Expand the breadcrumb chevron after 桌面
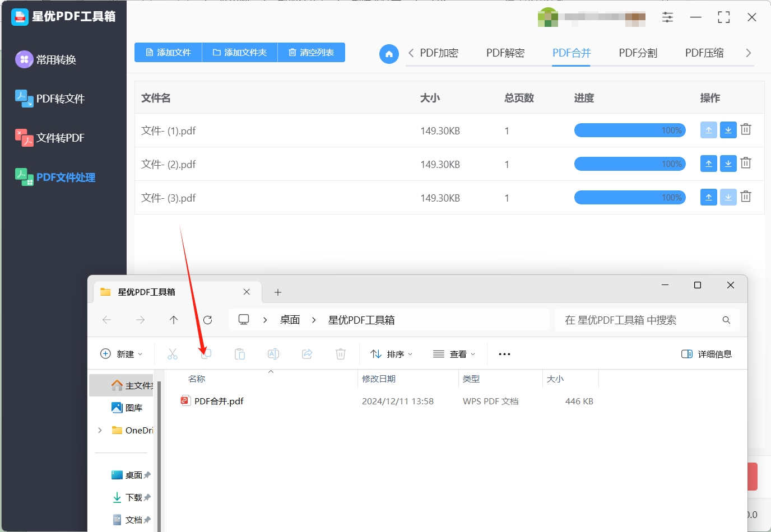 314,320
